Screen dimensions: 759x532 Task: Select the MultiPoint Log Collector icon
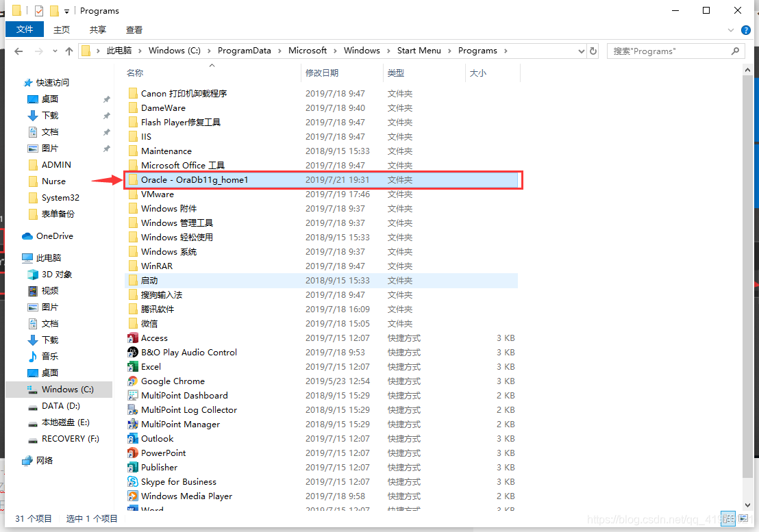(133, 409)
